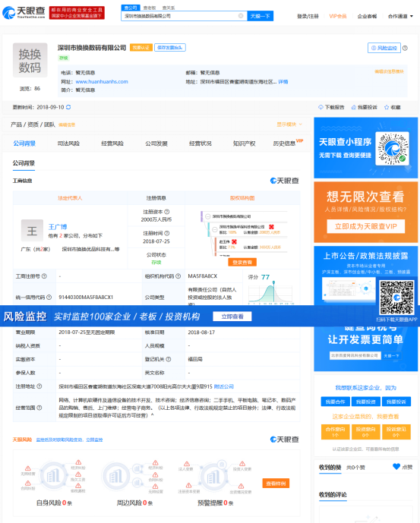This screenshot has width=420, height=523.
Task: Click the 查看样例 orange button
Action: coord(276,483)
